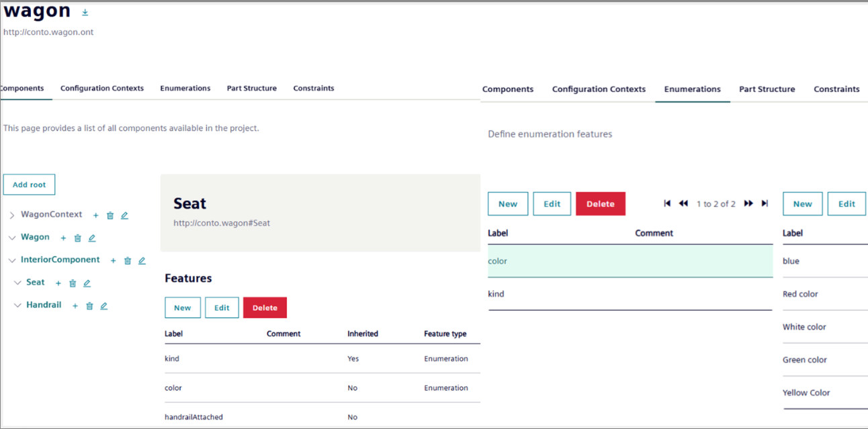Viewport: 868px width, 429px height.
Task: Delete Handrail using its trash icon
Action: (x=89, y=306)
